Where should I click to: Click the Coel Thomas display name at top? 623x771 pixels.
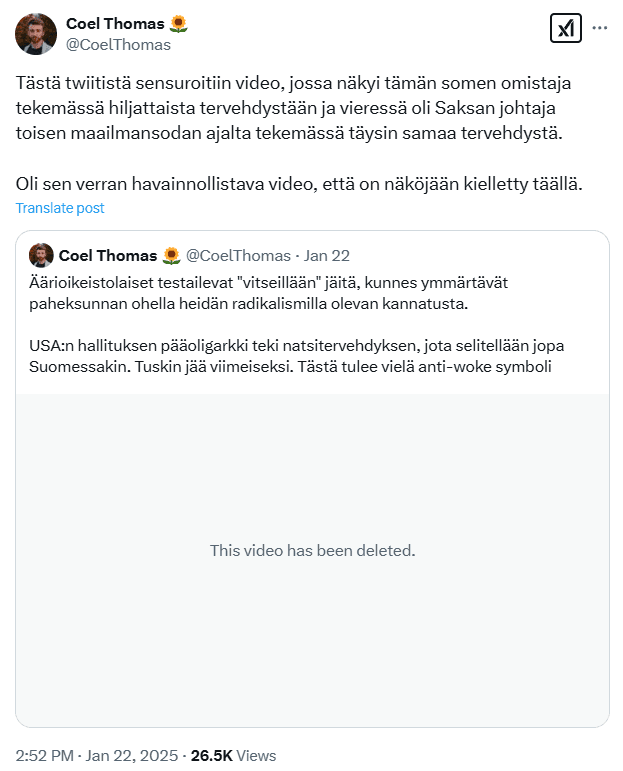pyautogui.click(x=115, y=24)
